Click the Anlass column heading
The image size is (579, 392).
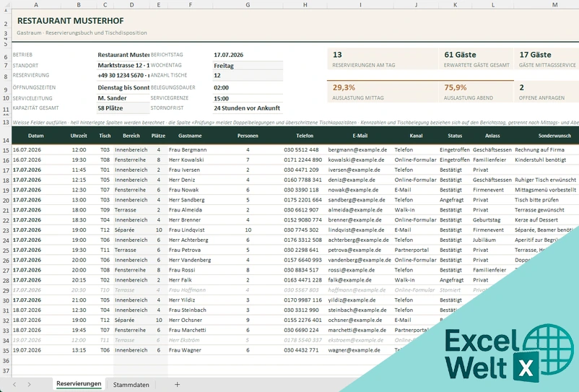click(x=492, y=136)
